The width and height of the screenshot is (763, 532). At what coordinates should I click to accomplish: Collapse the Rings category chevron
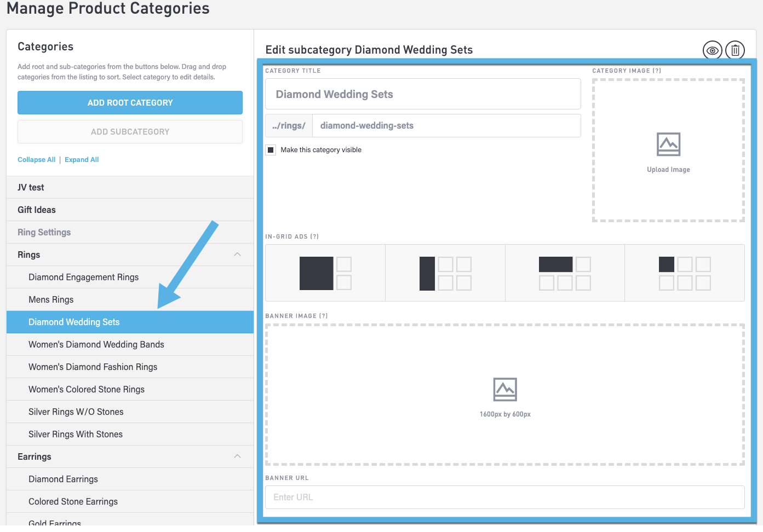pos(237,255)
